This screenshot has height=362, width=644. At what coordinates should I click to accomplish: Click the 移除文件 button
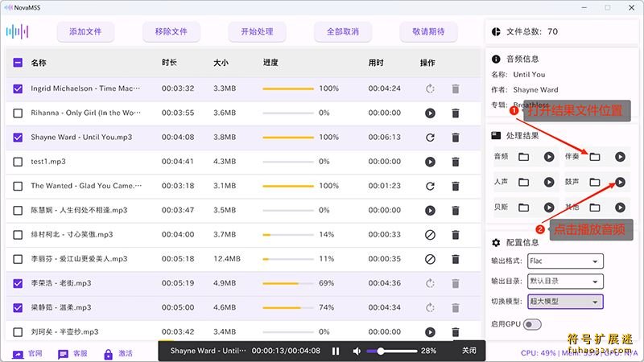pos(171,31)
